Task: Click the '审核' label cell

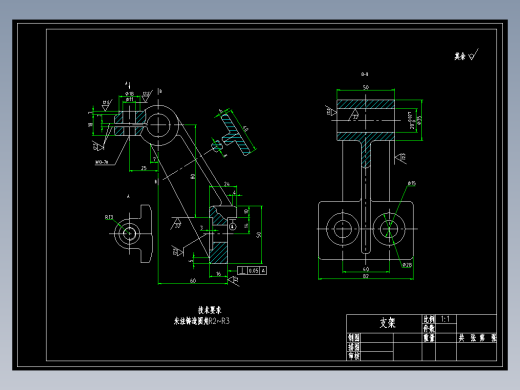Action: [354, 356]
